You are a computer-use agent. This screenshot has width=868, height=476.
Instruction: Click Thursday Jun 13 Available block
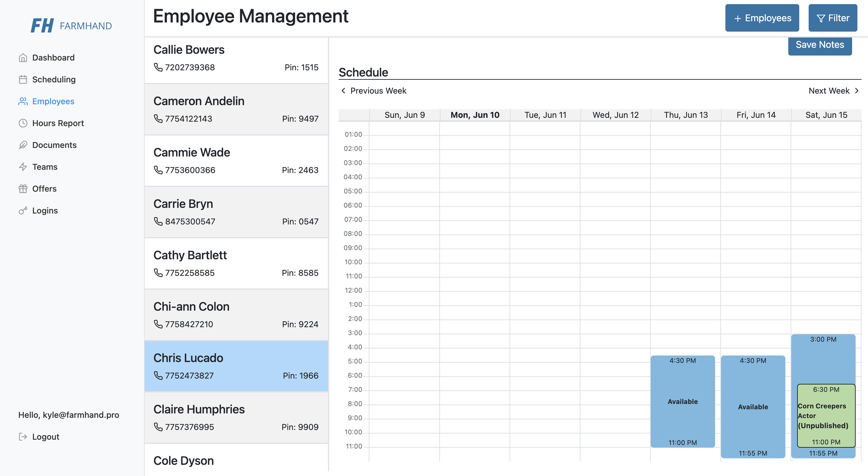click(683, 402)
